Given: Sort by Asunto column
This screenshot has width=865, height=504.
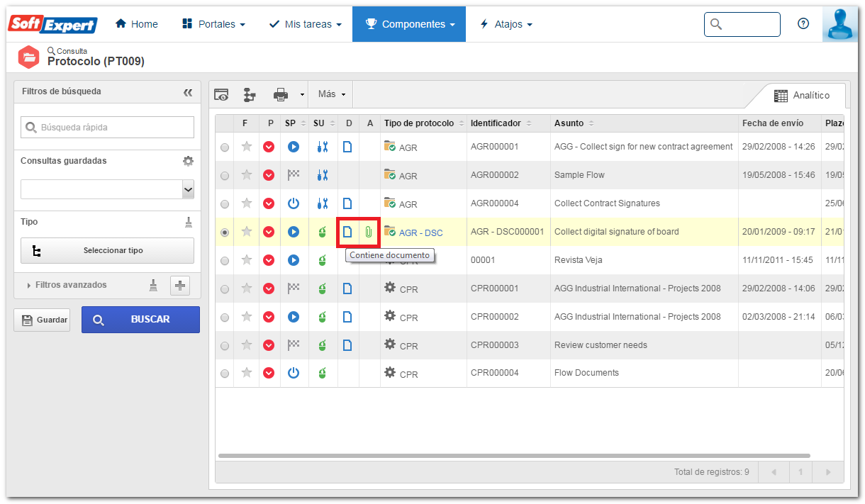Looking at the screenshot, I should (644, 123).
